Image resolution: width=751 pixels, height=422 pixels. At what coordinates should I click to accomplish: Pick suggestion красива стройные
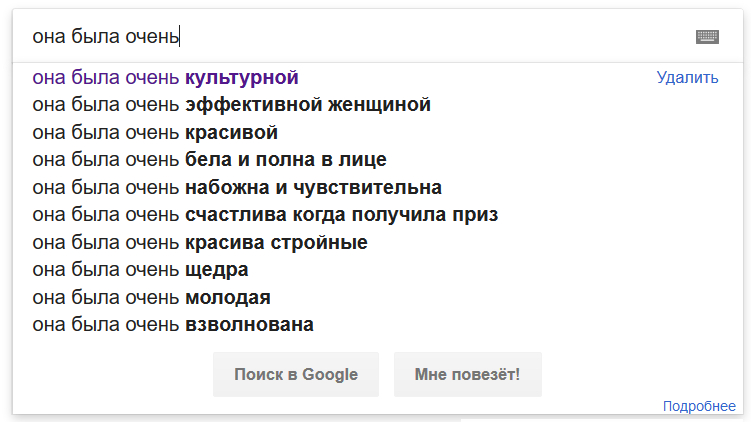point(200,243)
